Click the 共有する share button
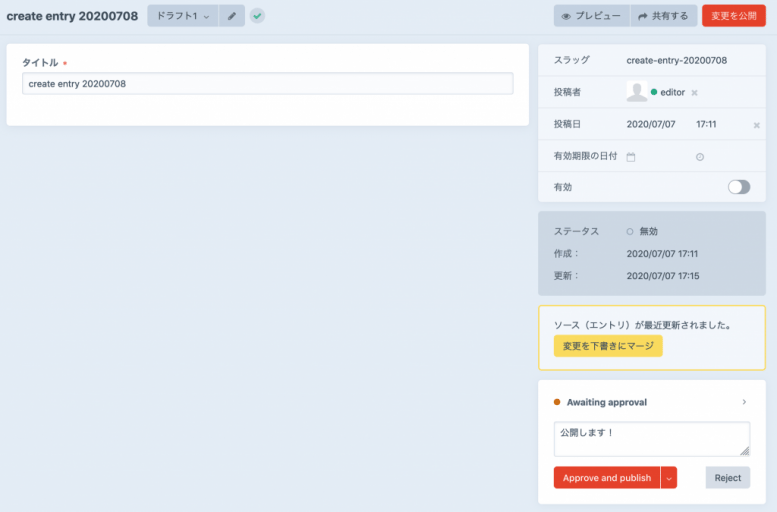Viewport: 777px width, 512px height. [663, 16]
